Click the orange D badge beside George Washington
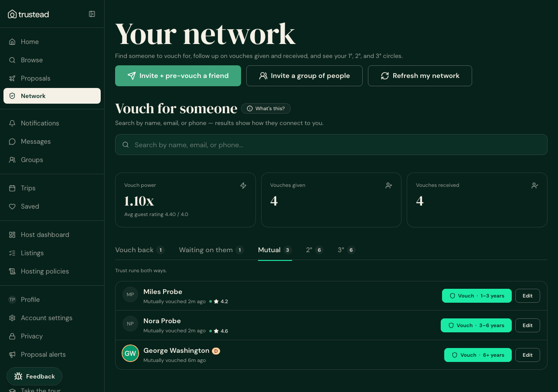Image resolution: width=558 pixels, height=392 pixels. pos(216,351)
